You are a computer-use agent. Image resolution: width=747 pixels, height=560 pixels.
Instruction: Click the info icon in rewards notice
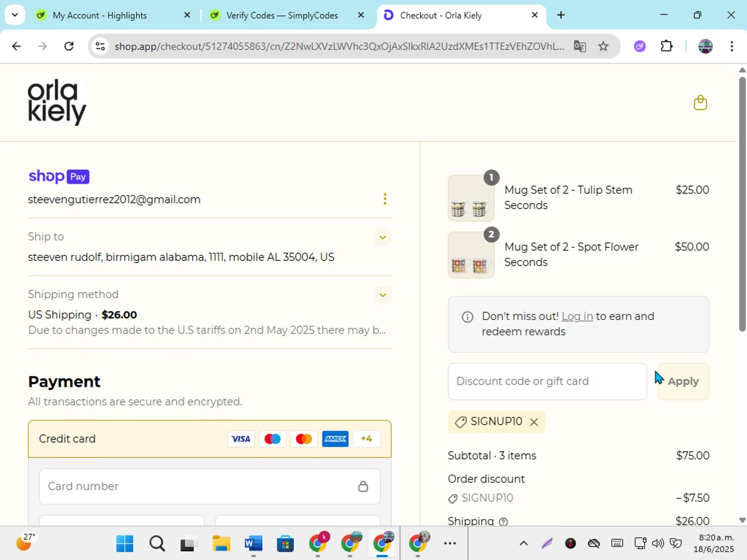tap(467, 317)
